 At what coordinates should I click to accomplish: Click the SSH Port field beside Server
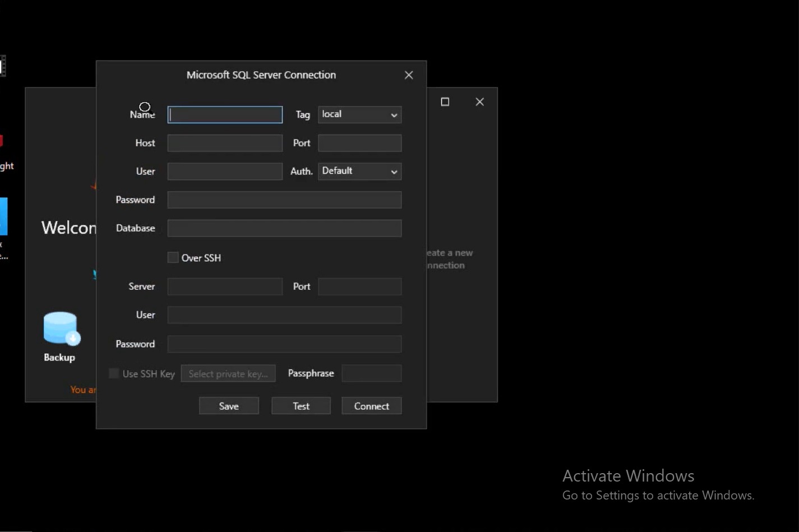point(359,286)
